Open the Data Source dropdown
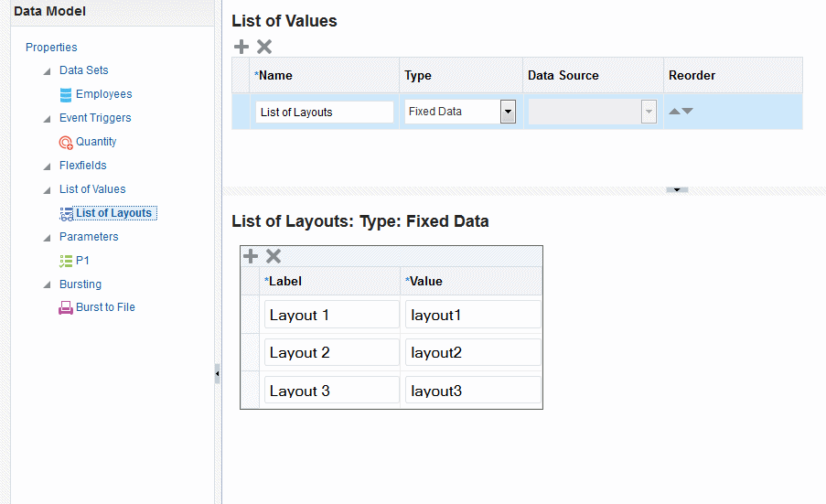Image resolution: width=826 pixels, height=504 pixels. [649, 112]
